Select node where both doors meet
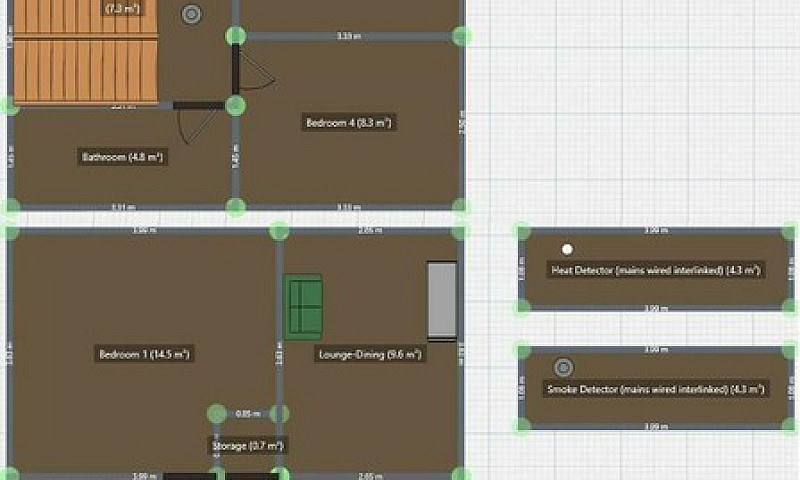The width and height of the screenshot is (800, 480). 236,106
